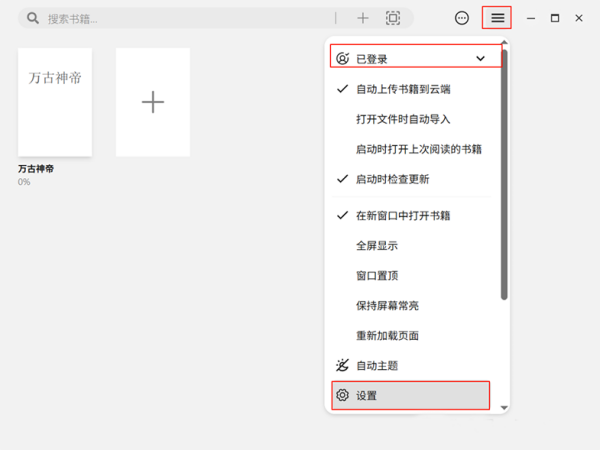Click the menu scroll up arrow

tap(504, 42)
